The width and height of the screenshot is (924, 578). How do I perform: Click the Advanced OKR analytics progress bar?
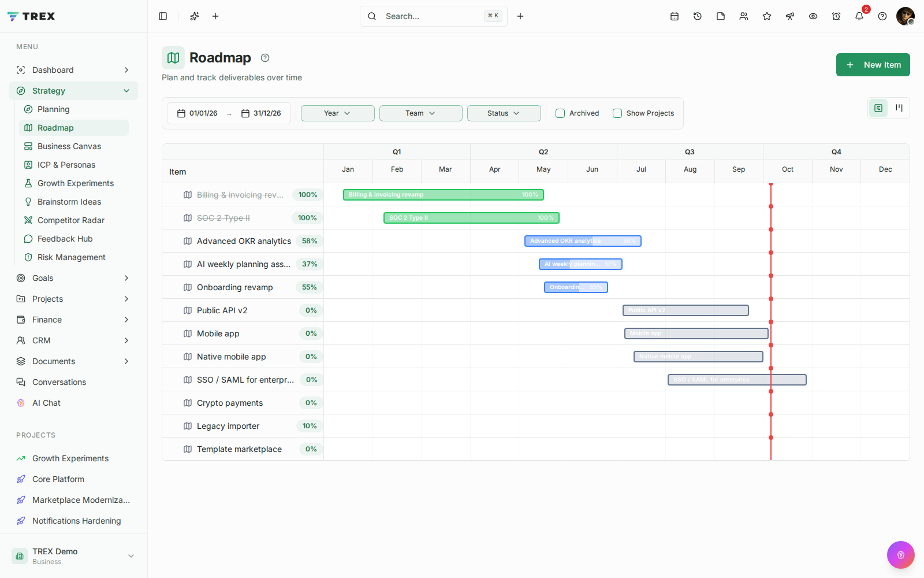coord(583,241)
